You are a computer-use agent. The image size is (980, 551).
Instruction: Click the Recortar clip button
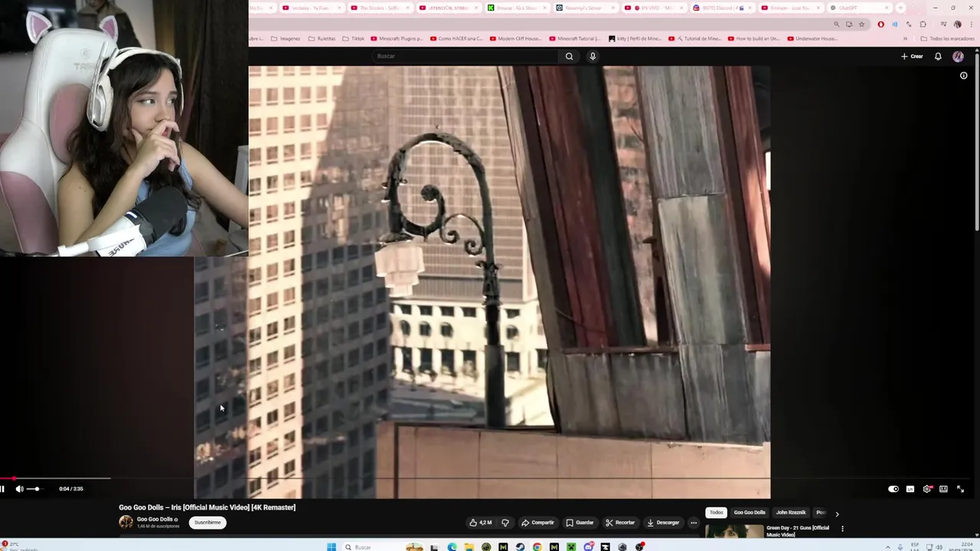tap(620, 523)
